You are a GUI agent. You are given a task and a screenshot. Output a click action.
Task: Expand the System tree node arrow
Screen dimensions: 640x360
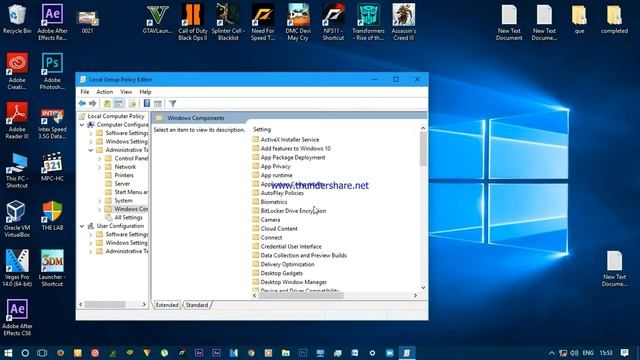point(100,201)
